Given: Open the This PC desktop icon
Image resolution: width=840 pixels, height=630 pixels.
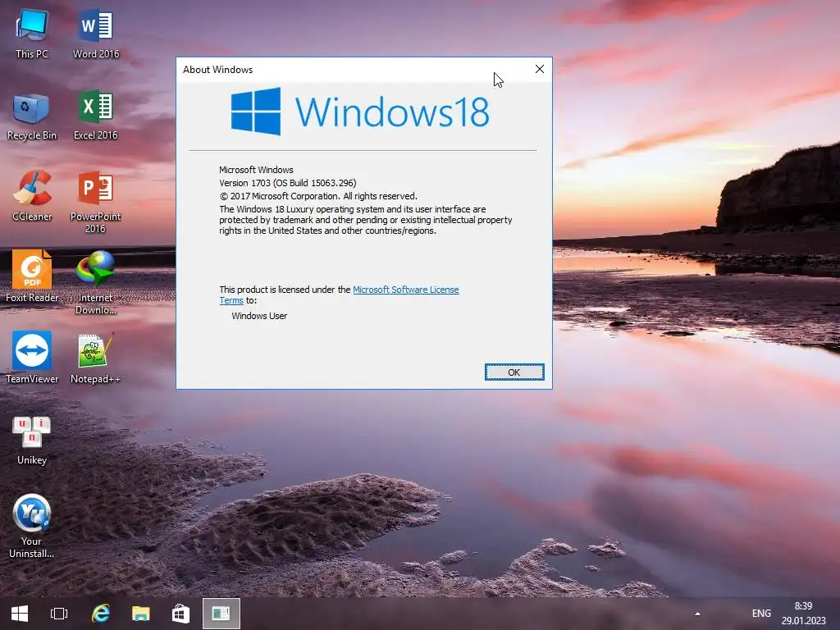Looking at the screenshot, I should click(x=32, y=34).
